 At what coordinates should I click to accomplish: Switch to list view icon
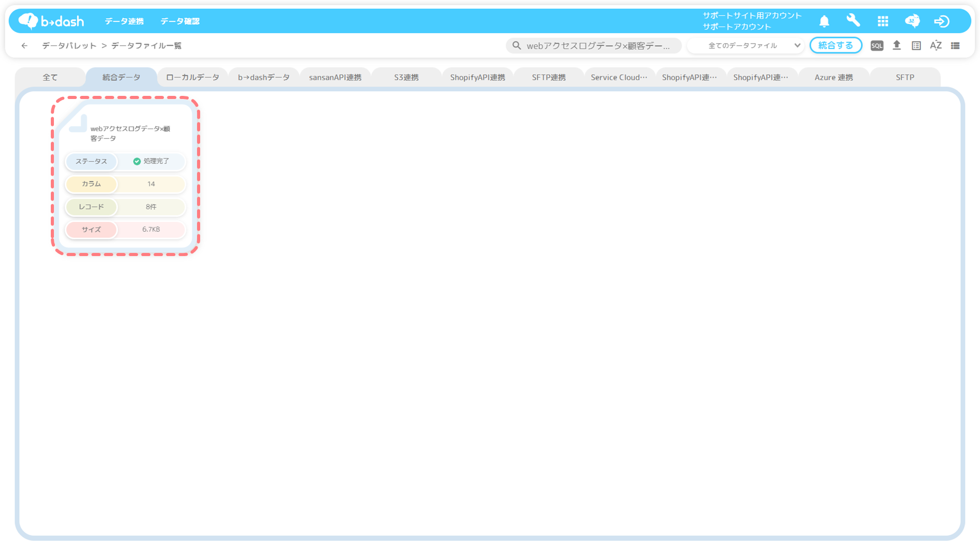(955, 46)
